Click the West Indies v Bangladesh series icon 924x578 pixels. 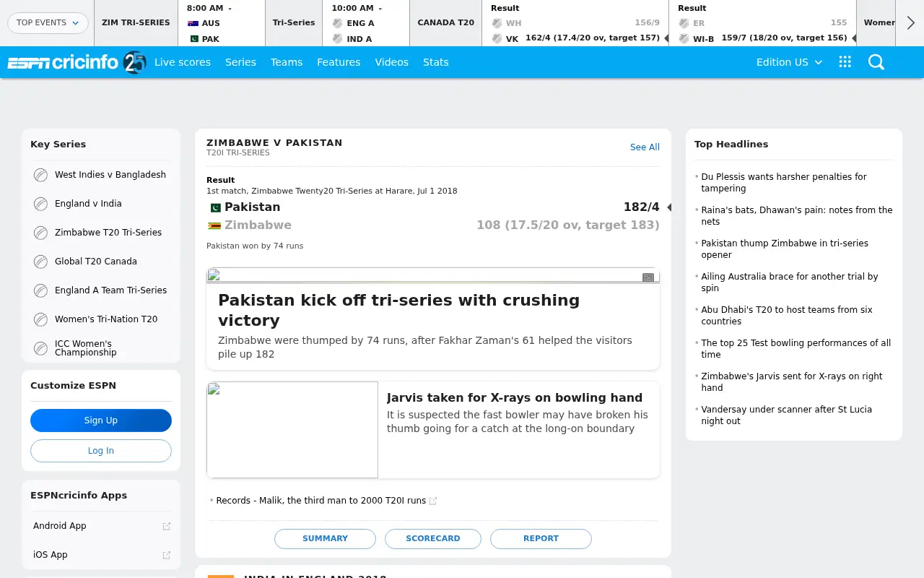coord(40,175)
